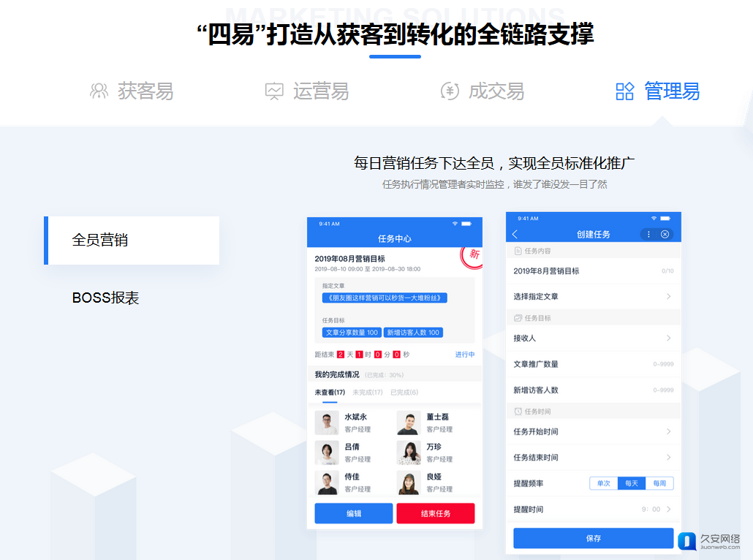The image size is (753, 560).
Task: Open the 任务开始时间 picker chevron
Action: (668, 432)
